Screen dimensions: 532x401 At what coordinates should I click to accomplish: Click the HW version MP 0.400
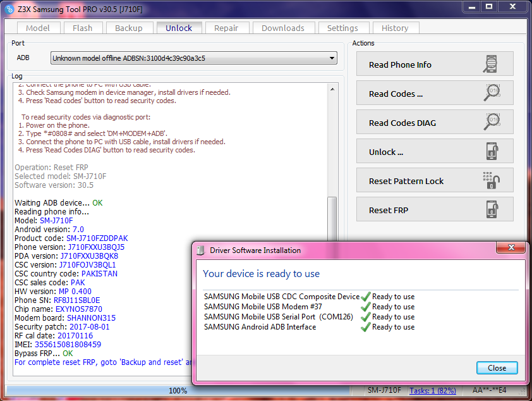[75, 292]
